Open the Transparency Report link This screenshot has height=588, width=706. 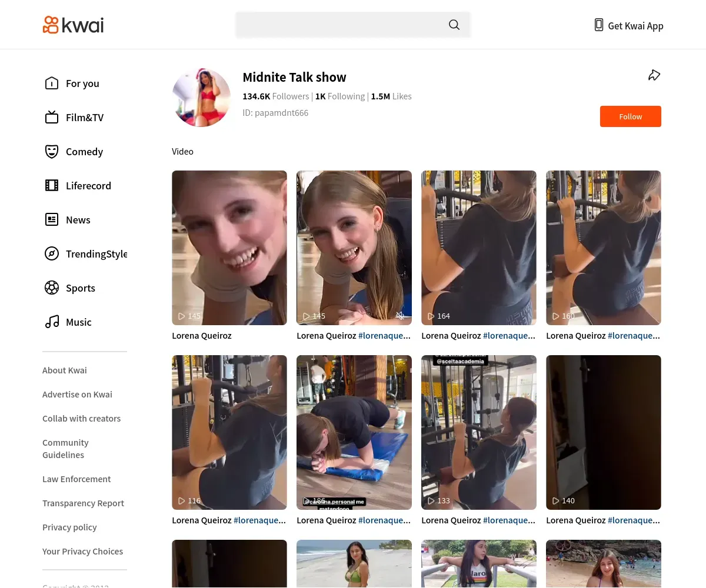point(83,503)
